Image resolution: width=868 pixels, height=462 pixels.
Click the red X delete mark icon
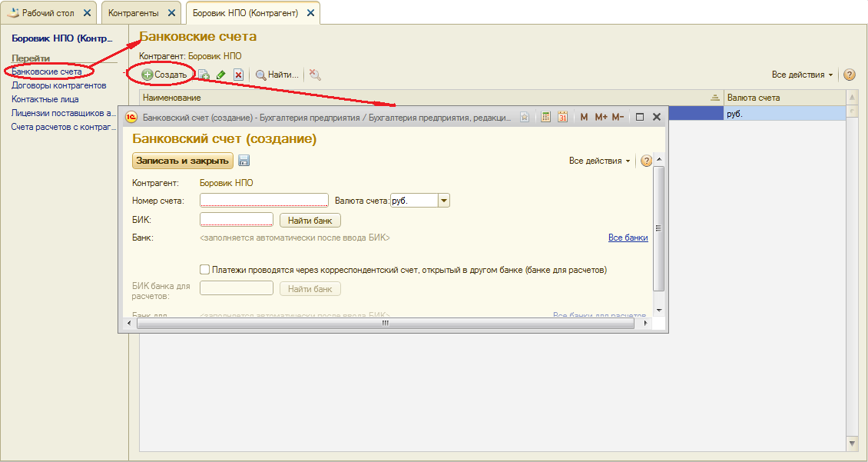[x=239, y=75]
